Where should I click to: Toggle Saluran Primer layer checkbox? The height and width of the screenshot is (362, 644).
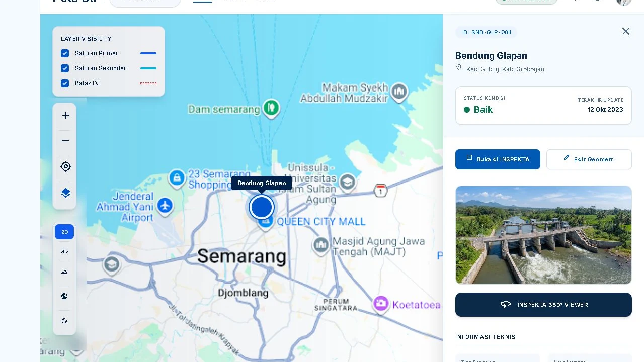click(x=65, y=53)
